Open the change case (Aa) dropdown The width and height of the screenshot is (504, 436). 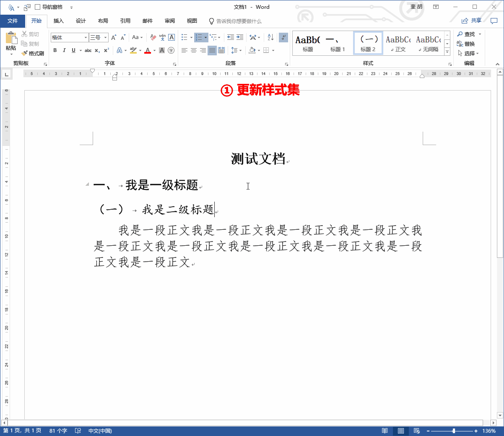pyautogui.click(x=137, y=37)
